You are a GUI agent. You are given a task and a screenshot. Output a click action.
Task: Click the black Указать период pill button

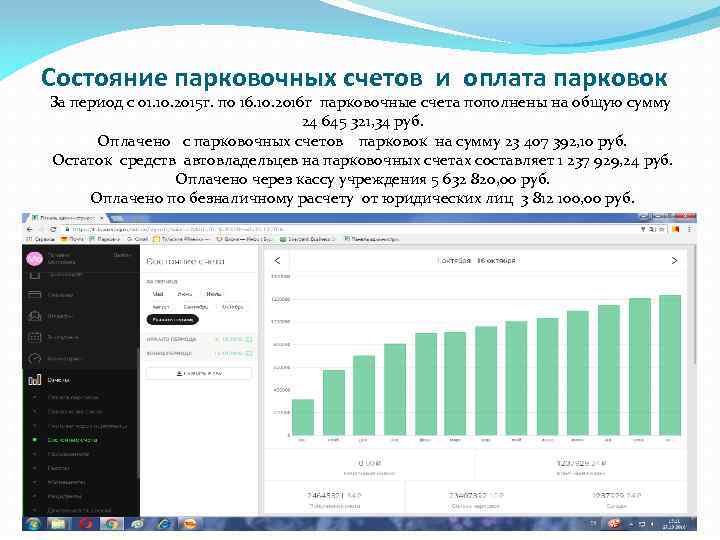point(172,320)
